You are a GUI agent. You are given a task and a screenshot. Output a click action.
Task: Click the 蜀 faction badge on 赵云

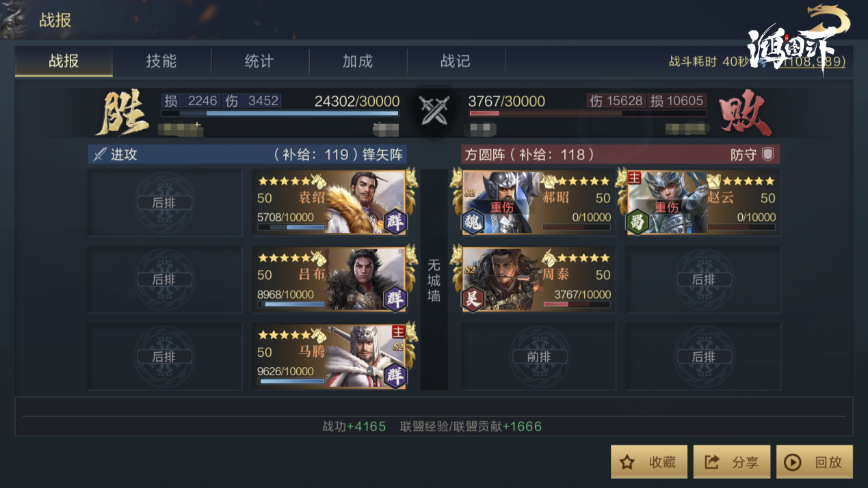[x=637, y=221]
